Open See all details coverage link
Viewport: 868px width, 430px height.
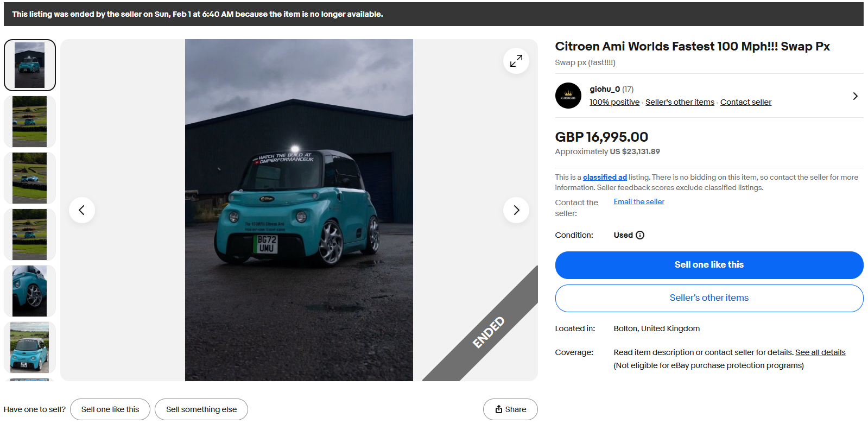(820, 352)
